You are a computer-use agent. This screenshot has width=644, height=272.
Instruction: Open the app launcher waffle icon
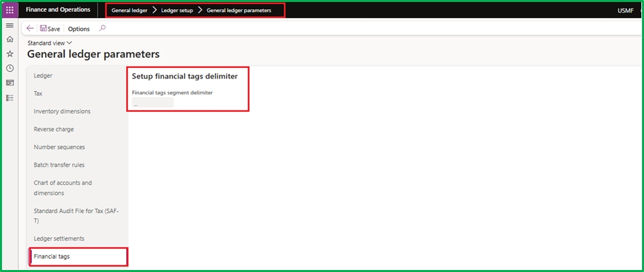(10, 10)
